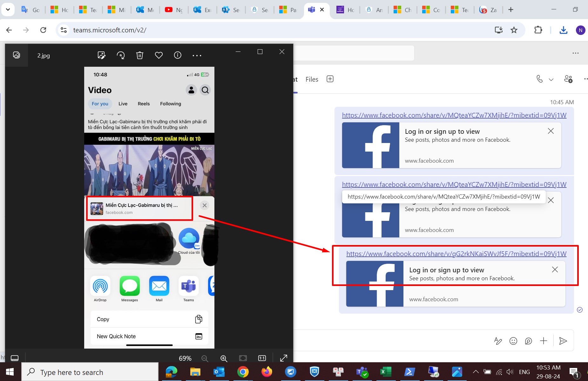The width and height of the screenshot is (588, 381).
Task: Open the first Facebook preview card
Action: [x=451, y=145]
